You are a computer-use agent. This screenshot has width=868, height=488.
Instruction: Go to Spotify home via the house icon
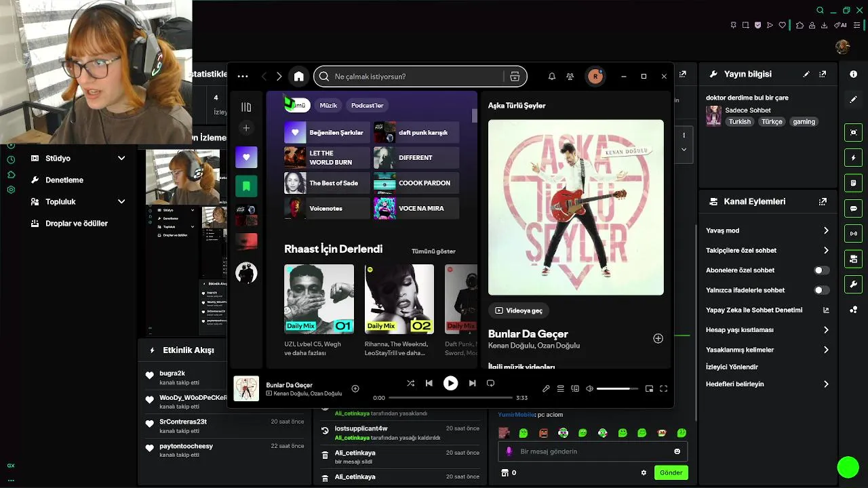(298, 77)
